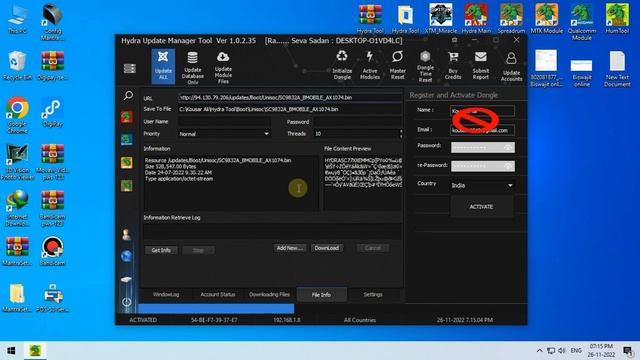Image resolution: width=640 pixels, height=360 pixels.
Task: Click the Update ALL toolbar icon
Action: tap(163, 67)
